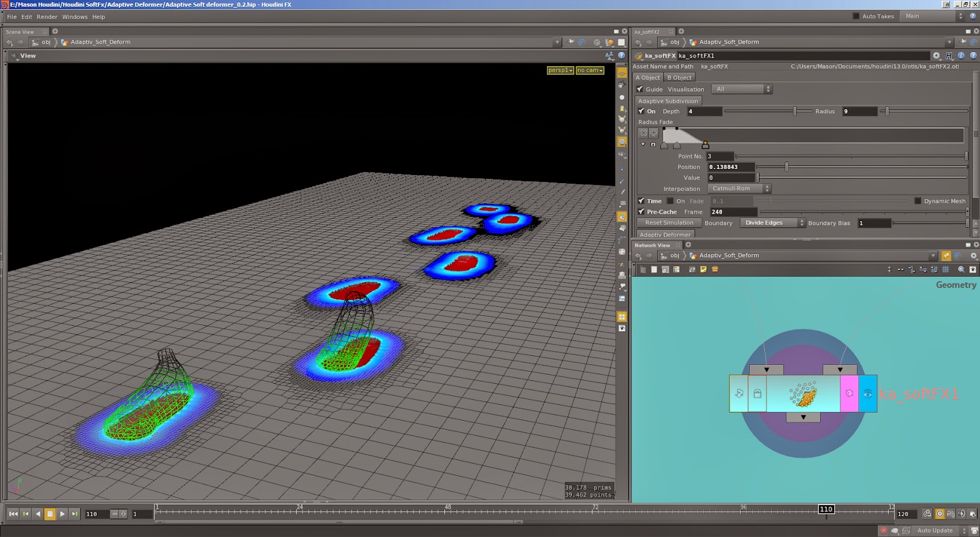Open the gear menu for ka_softFX1 parameters

click(x=937, y=56)
